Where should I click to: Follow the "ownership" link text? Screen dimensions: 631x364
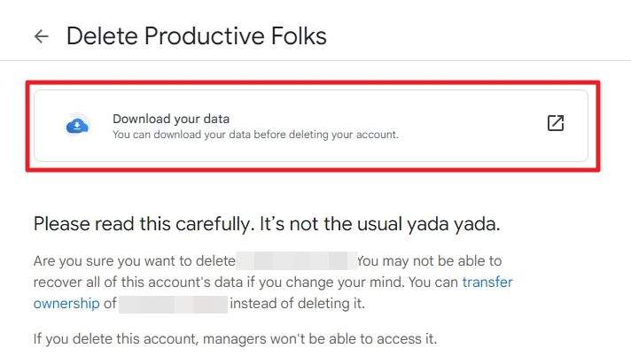(x=66, y=303)
